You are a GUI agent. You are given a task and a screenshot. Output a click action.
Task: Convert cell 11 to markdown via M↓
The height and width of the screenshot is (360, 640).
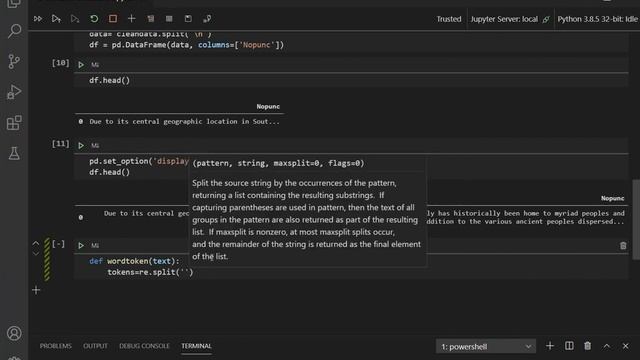(95, 145)
